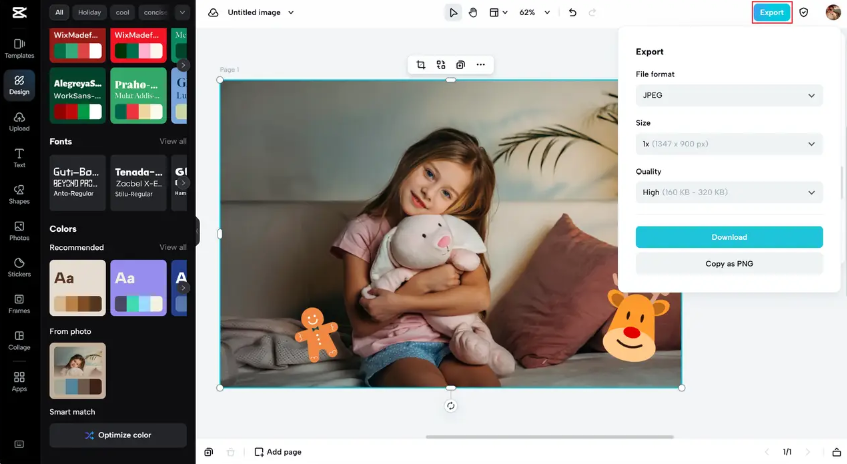Open the Stickers panel
This screenshot has height=464, width=847.
tap(19, 267)
